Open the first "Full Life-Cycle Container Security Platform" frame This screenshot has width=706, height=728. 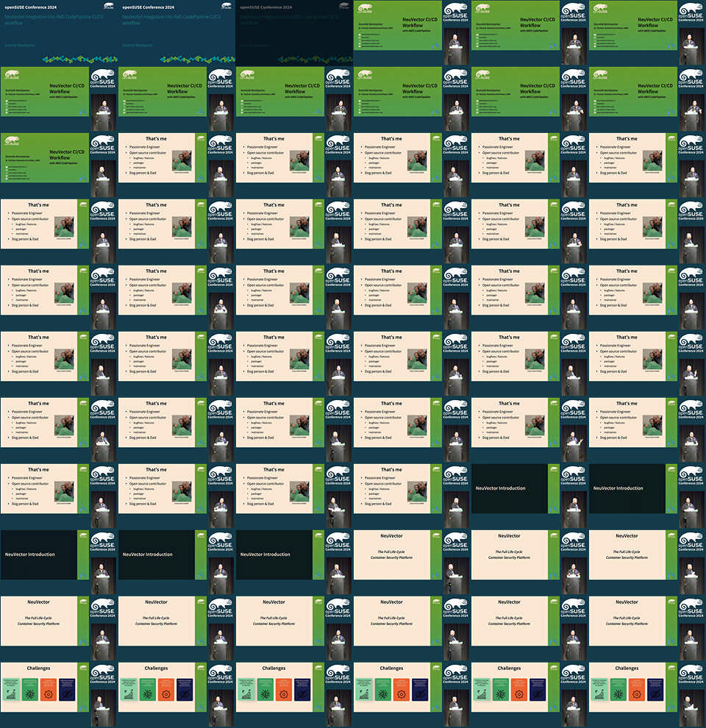coord(412,563)
